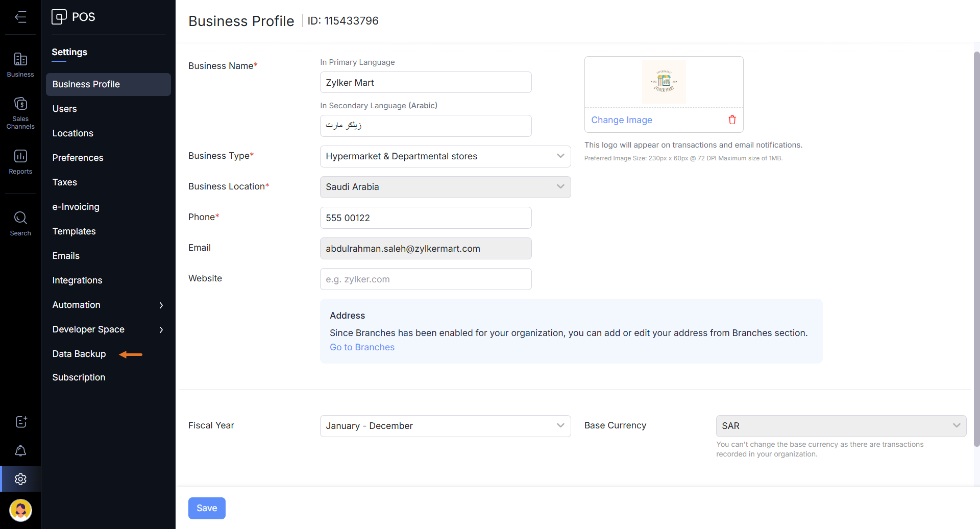Viewport: 980px width, 529px height.
Task: Click the Website input field
Action: pos(426,279)
